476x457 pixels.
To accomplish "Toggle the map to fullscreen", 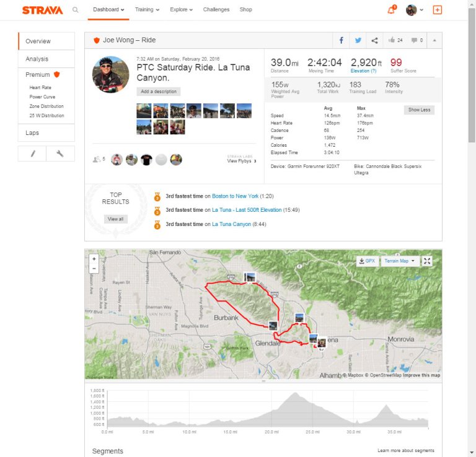I will click(x=427, y=261).
